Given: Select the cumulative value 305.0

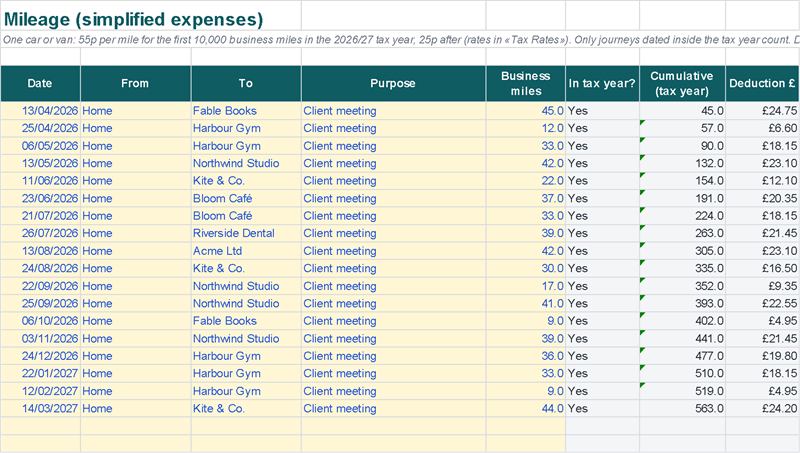Looking at the screenshot, I should [x=682, y=251].
